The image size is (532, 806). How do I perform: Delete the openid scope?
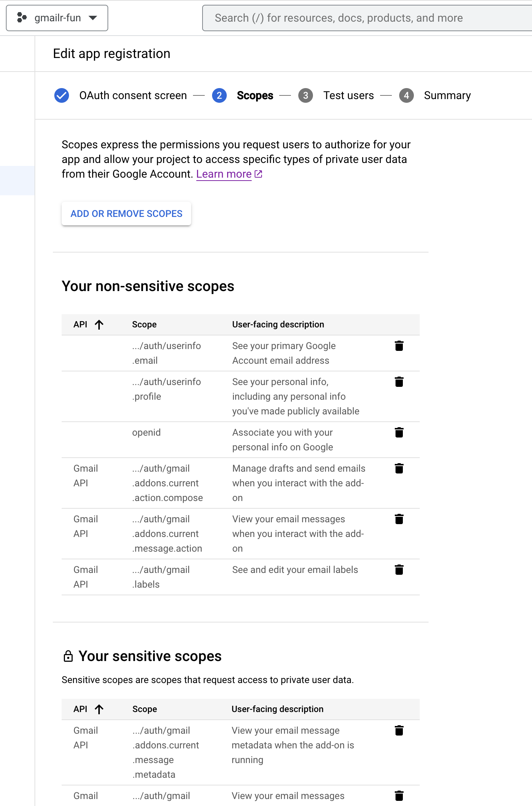[x=399, y=432]
